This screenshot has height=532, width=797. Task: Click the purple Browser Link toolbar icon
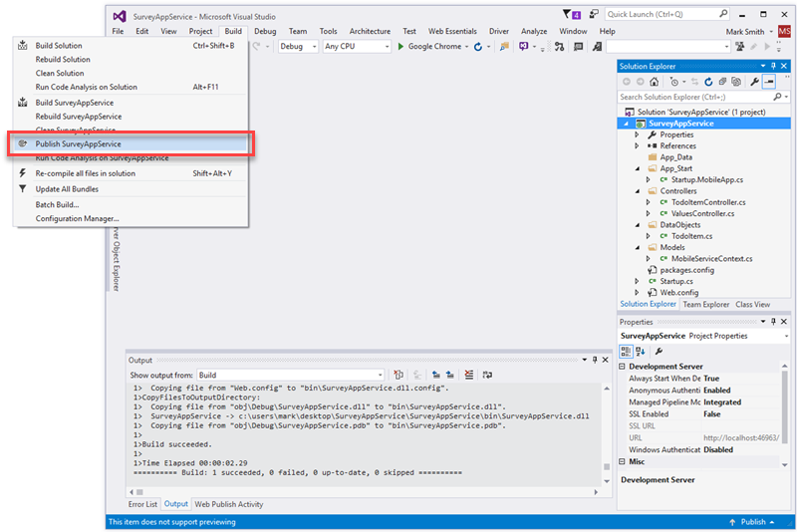coord(523,46)
